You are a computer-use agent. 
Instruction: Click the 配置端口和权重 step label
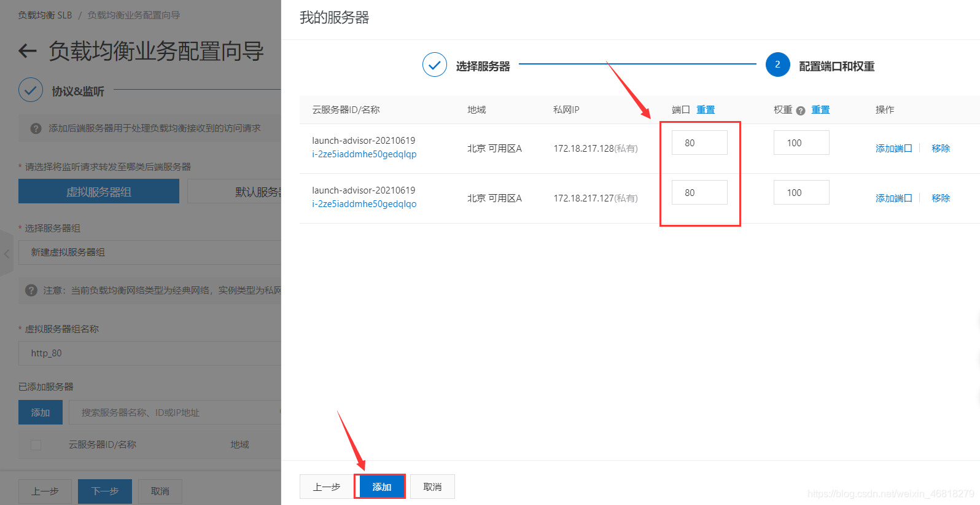tap(836, 66)
